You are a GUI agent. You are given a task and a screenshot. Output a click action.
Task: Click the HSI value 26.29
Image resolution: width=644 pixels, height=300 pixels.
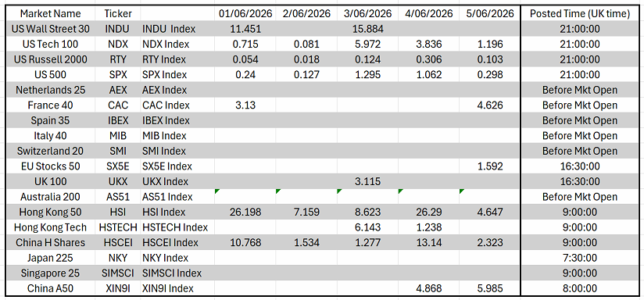pos(429,212)
